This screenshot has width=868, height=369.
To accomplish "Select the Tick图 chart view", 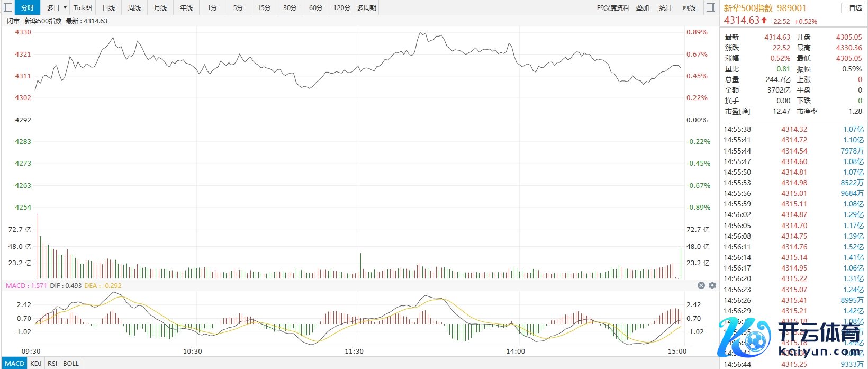I will click(x=83, y=7).
